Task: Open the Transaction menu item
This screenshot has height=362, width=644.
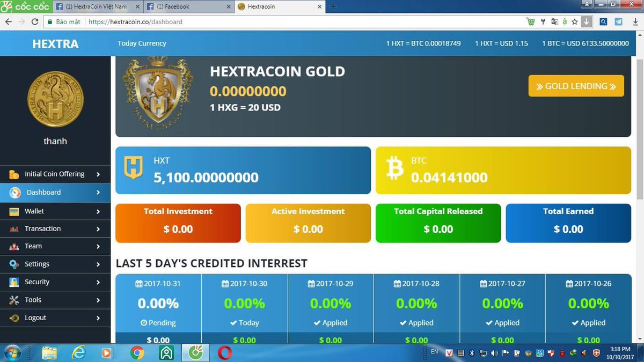Action: (55, 229)
